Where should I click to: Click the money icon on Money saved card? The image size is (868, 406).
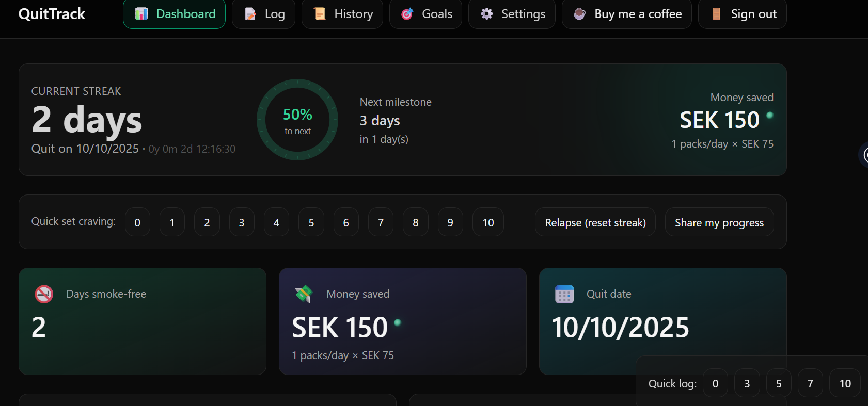(x=304, y=294)
